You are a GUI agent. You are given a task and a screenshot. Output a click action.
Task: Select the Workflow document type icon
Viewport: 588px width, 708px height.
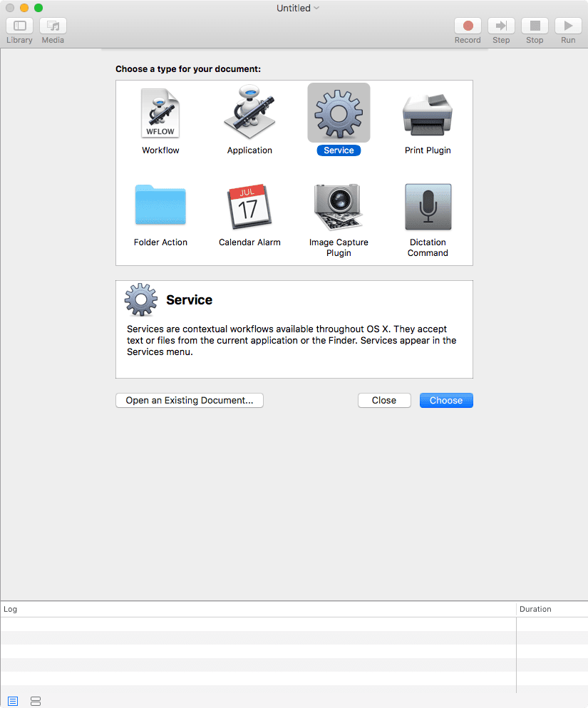pos(160,113)
